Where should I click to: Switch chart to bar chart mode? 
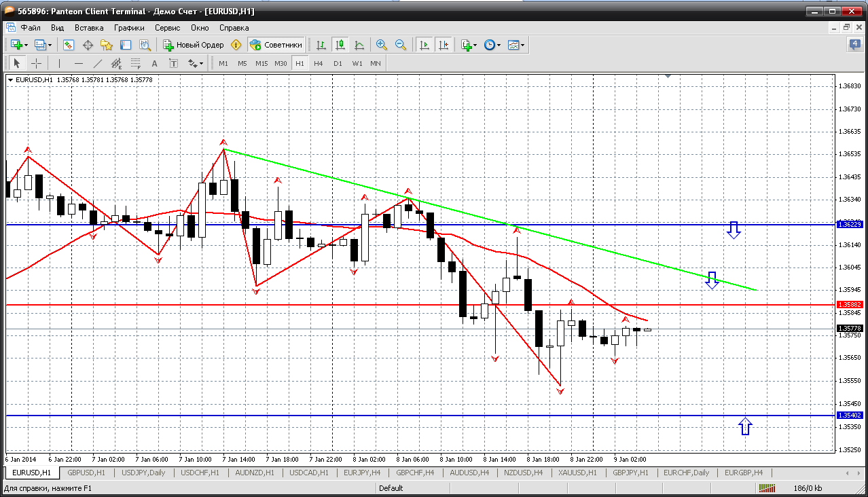321,45
